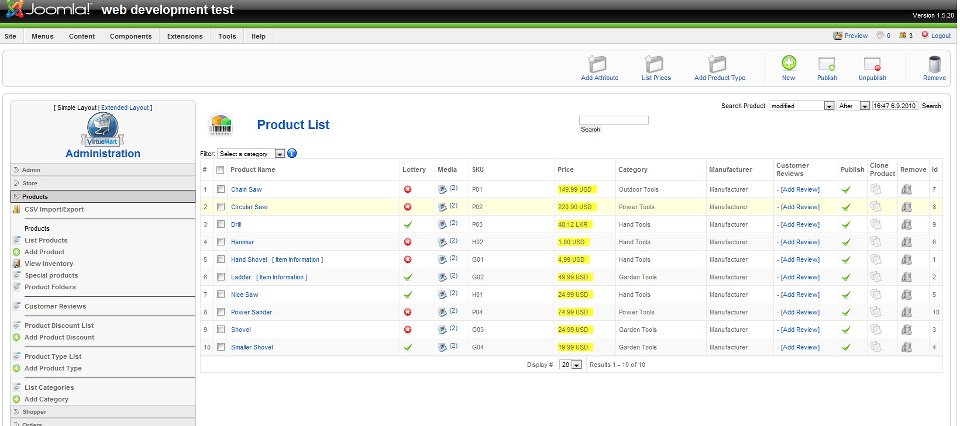Click Add Review link for Ladder
The width and height of the screenshot is (960, 426).
pos(799,277)
